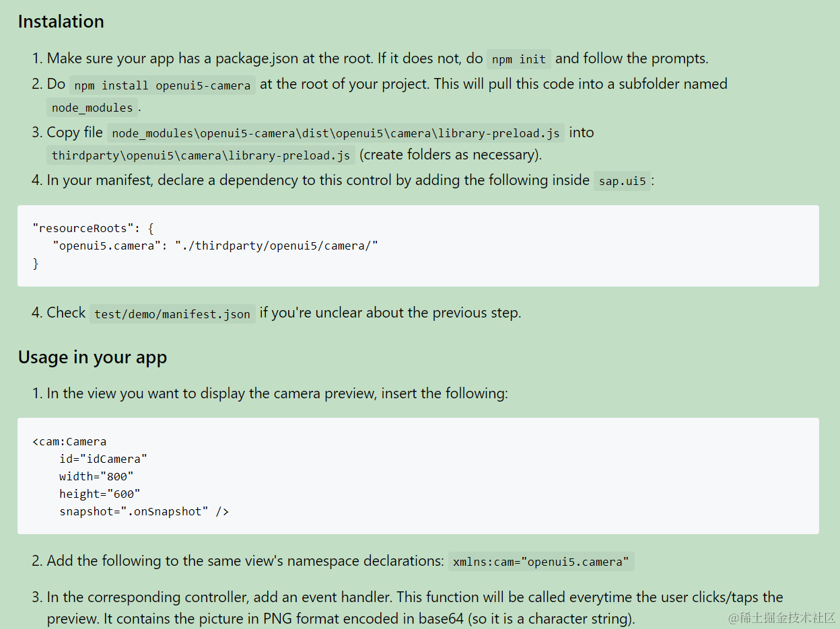Click the package.json instruction step

[370, 59]
